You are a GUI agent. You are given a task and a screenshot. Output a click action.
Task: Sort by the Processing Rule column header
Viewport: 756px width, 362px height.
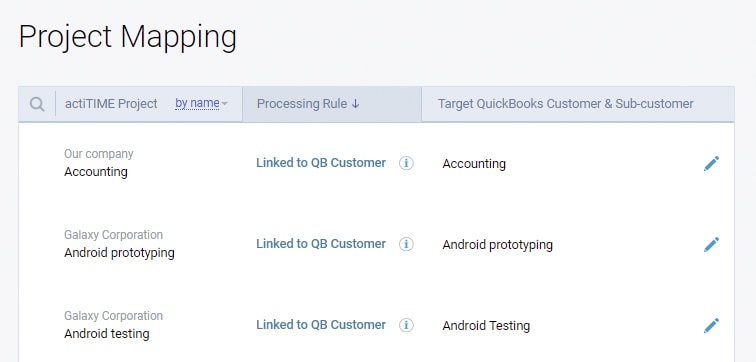308,104
